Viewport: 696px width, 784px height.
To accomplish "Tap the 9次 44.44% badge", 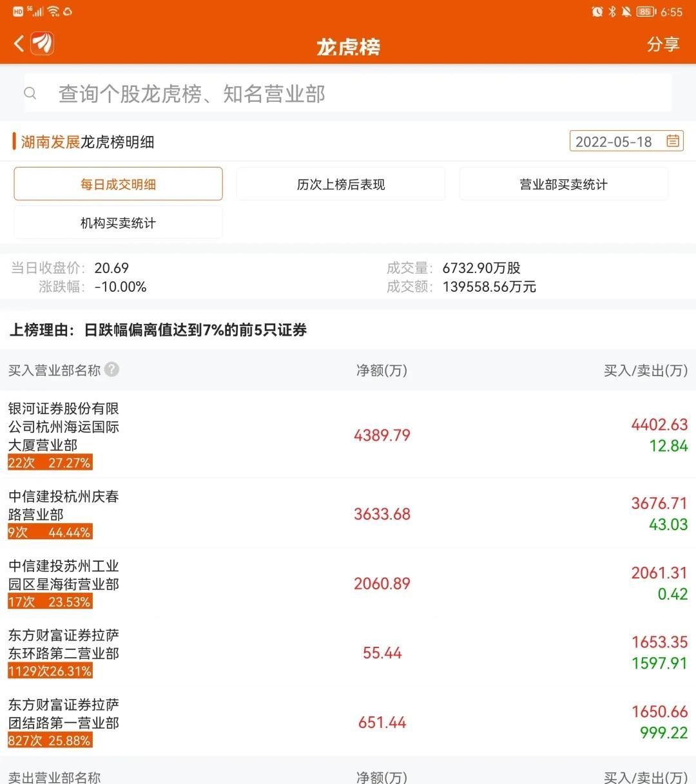I will pos(50,532).
